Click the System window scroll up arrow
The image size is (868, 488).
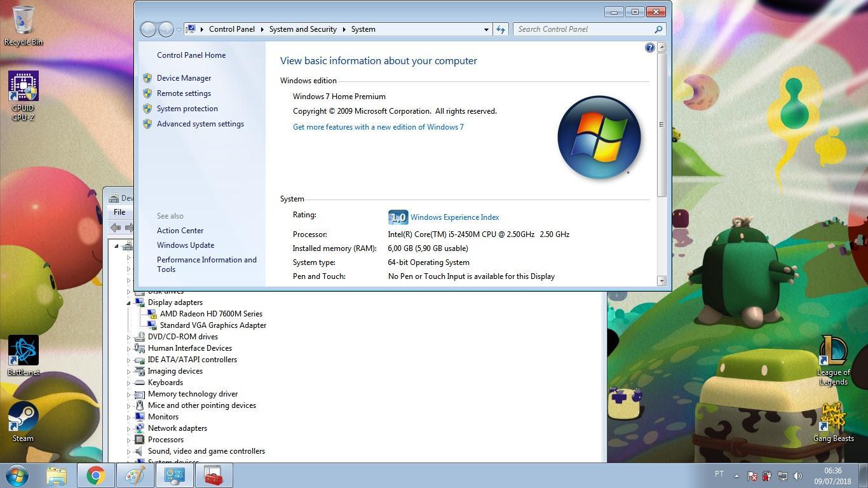[661, 47]
